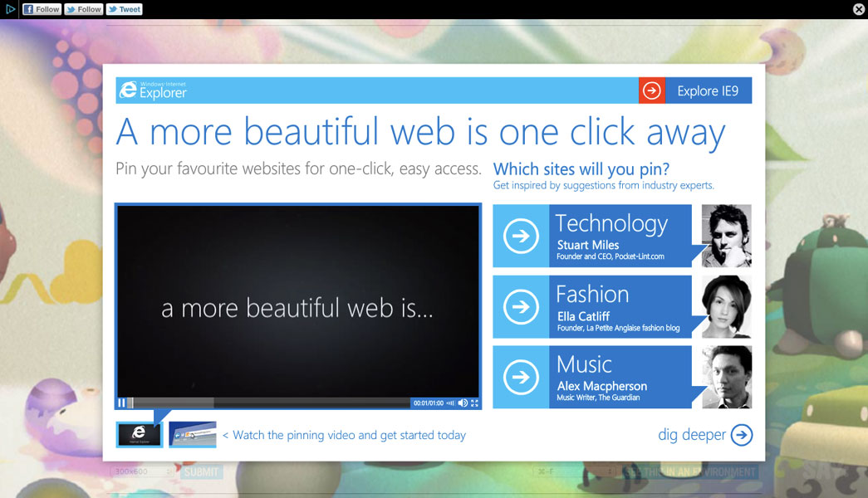Viewport: 868px width, 498px height.
Task: Click the orange arrow beside Explore IE9
Action: (652, 90)
